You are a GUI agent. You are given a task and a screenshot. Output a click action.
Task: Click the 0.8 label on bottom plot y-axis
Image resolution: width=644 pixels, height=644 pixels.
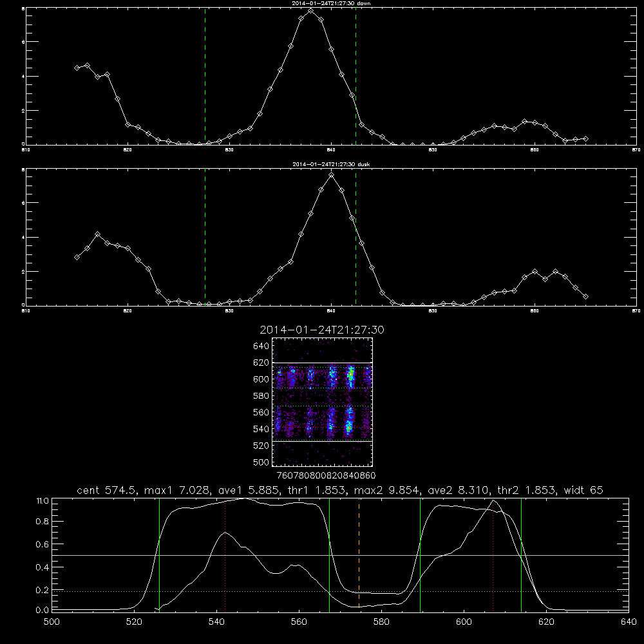(x=43, y=522)
